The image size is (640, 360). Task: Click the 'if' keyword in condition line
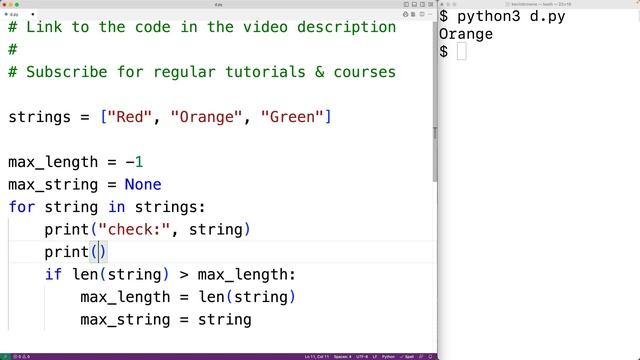click(53, 274)
